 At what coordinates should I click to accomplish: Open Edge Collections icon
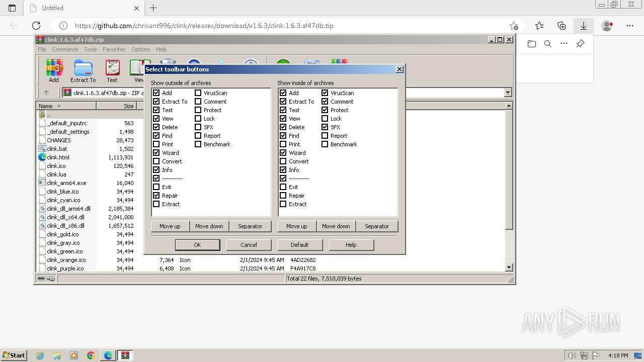click(x=561, y=26)
